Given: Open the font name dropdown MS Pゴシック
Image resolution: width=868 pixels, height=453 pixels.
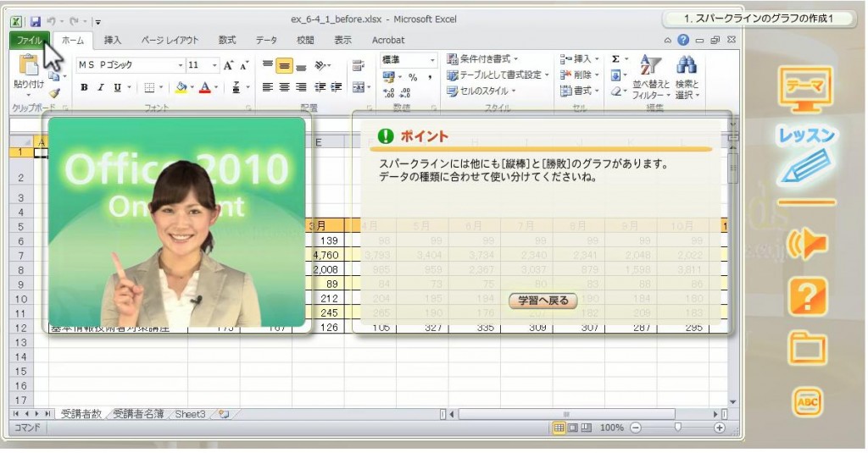Looking at the screenshot, I should click(x=181, y=65).
